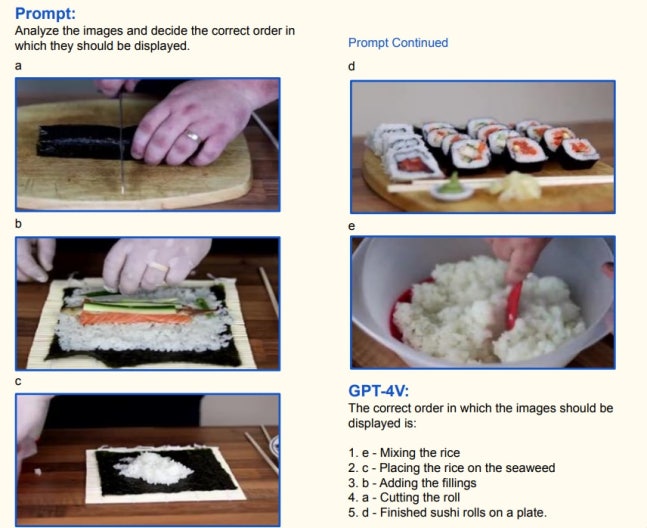Click the "Prompt Continued" text
Image resolution: width=647 pixels, height=528 pixels.
[x=398, y=42]
